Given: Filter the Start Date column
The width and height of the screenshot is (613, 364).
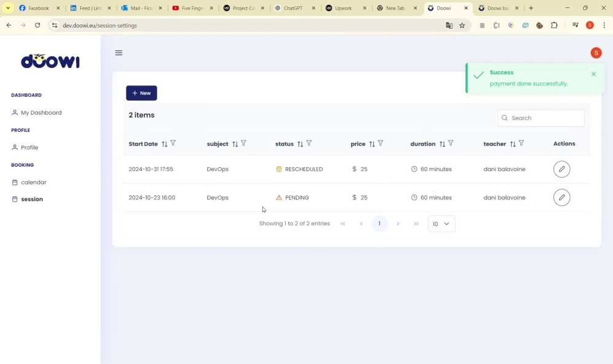Looking at the screenshot, I should tap(173, 143).
